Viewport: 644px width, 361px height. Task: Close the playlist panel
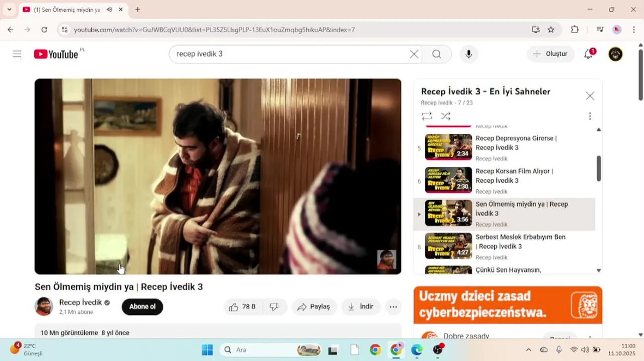pyautogui.click(x=590, y=96)
